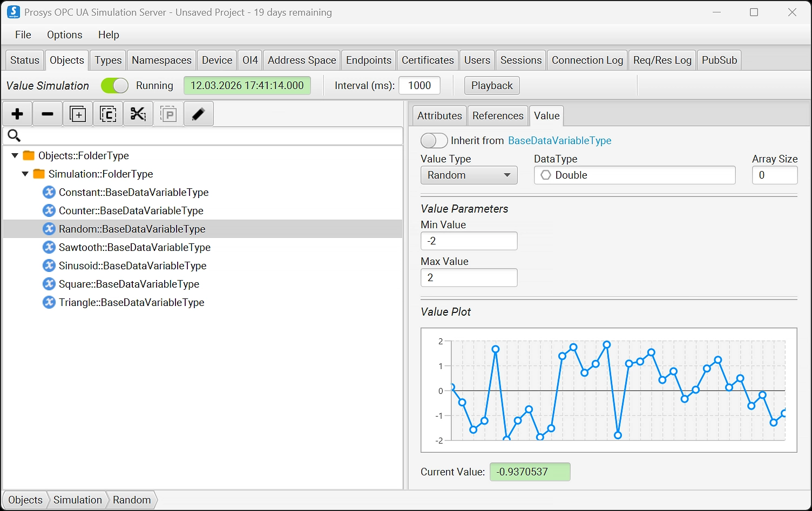The image size is (812, 511).
Task: Collapse the Objects::FolderType tree node
Action: (x=15, y=155)
